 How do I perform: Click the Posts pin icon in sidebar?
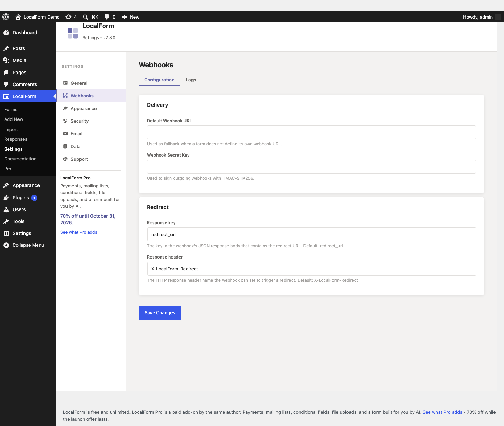pos(6,48)
